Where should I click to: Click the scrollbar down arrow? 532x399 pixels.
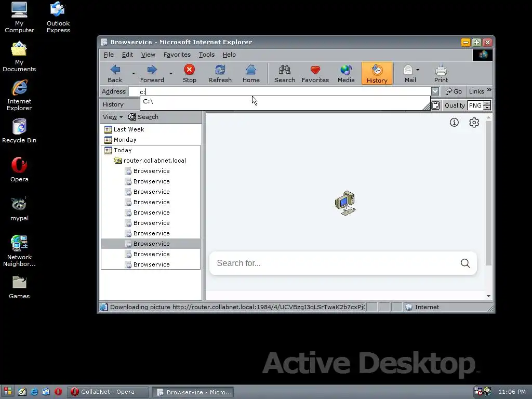488,296
